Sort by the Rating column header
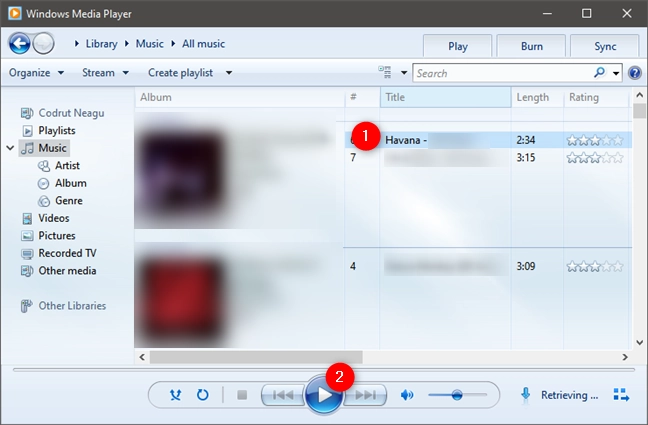The image size is (648, 425). coord(596,98)
